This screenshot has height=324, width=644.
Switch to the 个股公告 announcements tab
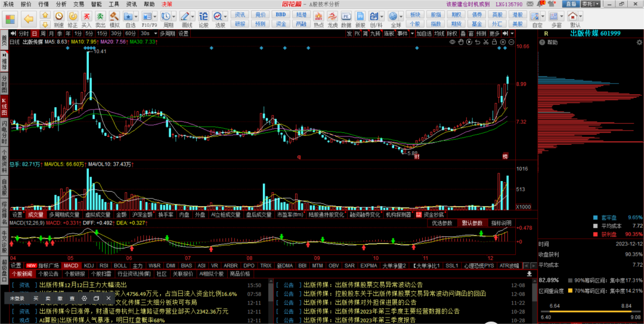coord(48,273)
